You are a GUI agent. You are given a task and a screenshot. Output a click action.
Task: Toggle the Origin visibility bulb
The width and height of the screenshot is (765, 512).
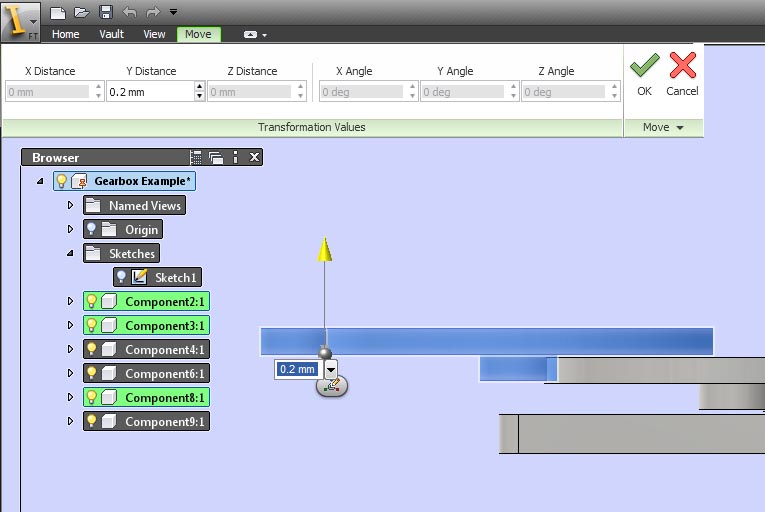[x=91, y=229]
